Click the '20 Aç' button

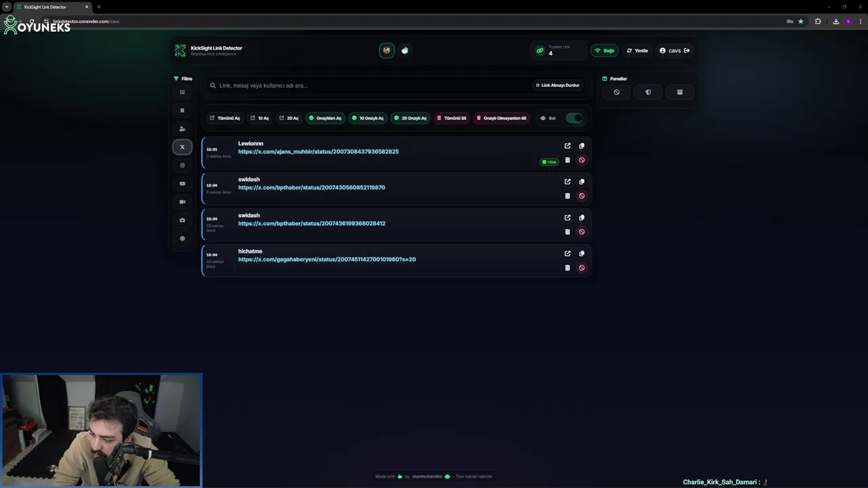tap(289, 118)
